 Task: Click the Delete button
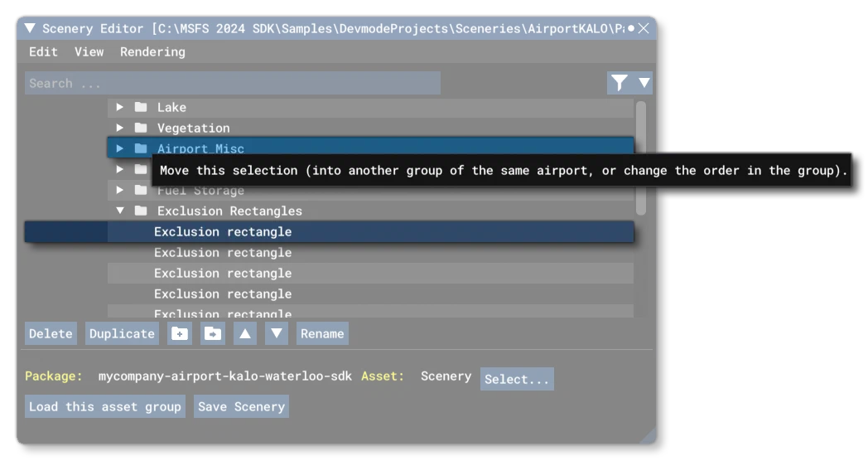coord(51,333)
